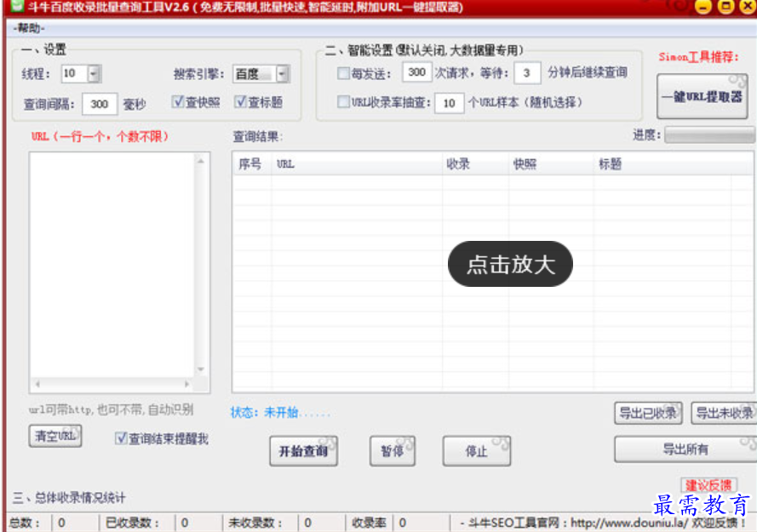757x532 pixels.
Task: Click the 暂停 button
Action: tap(392, 451)
